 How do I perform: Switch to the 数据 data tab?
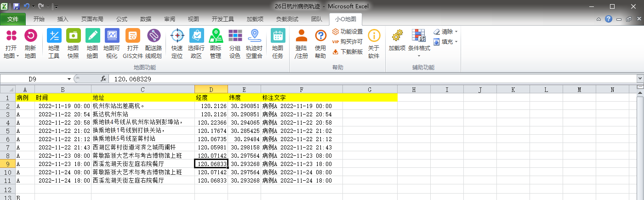click(x=146, y=19)
